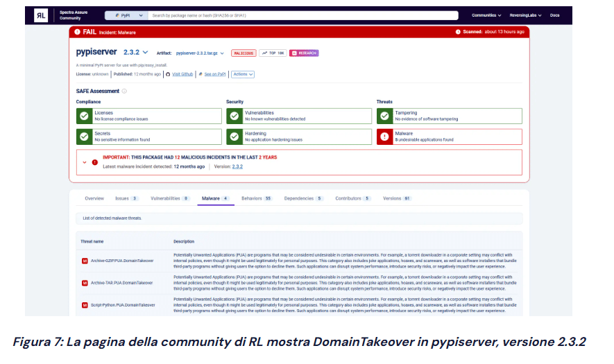Open the PyPI repository selector dropdown
This screenshot has height=364, width=614.
click(x=126, y=15)
